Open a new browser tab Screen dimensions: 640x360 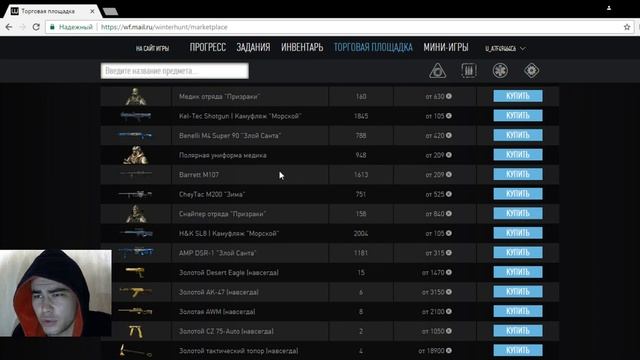pos(110,11)
